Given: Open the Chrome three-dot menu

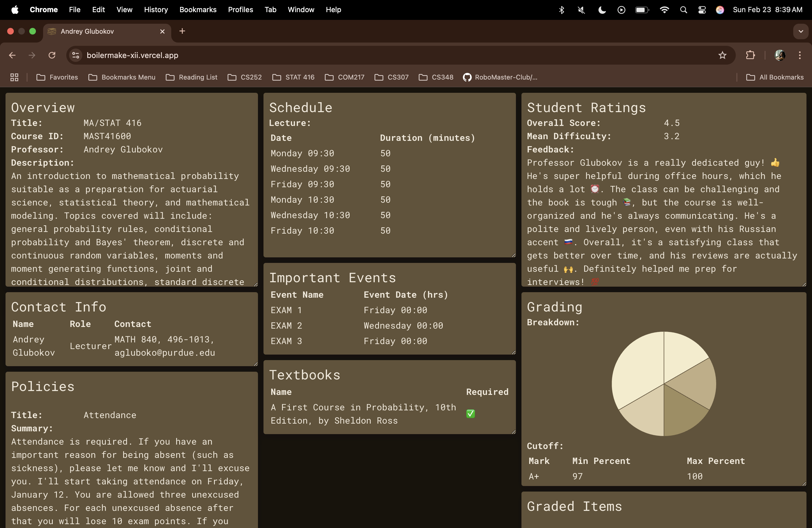Looking at the screenshot, I should tap(799, 55).
